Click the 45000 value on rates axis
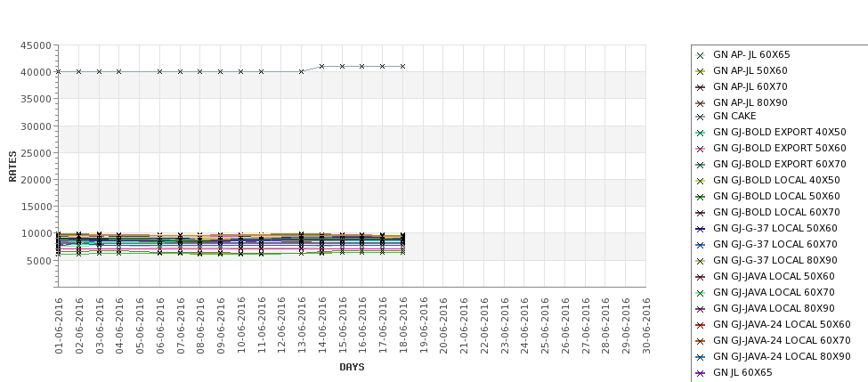The height and width of the screenshot is (382, 868). [x=36, y=46]
